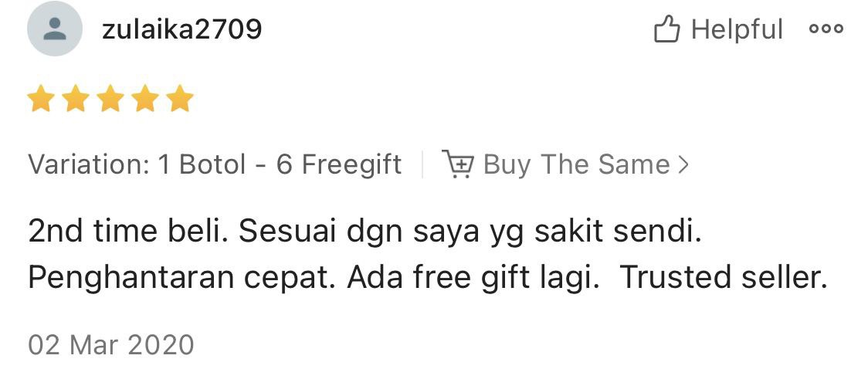Open the three-dot more options menu
868x379 pixels.
[x=826, y=29]
